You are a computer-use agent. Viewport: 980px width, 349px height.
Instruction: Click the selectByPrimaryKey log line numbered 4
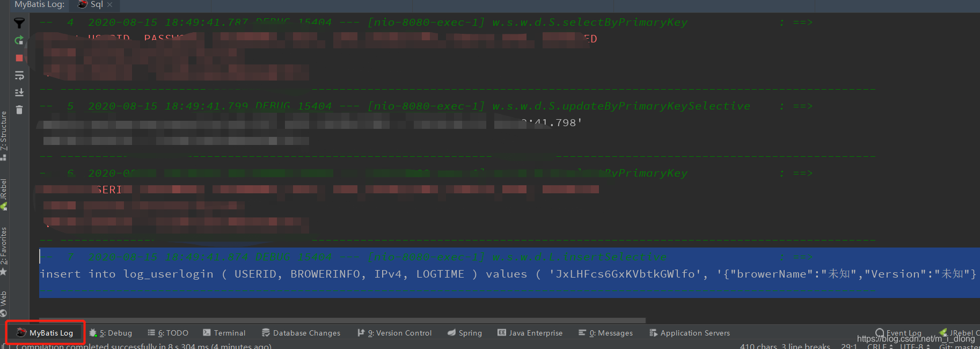click(427, 23)
